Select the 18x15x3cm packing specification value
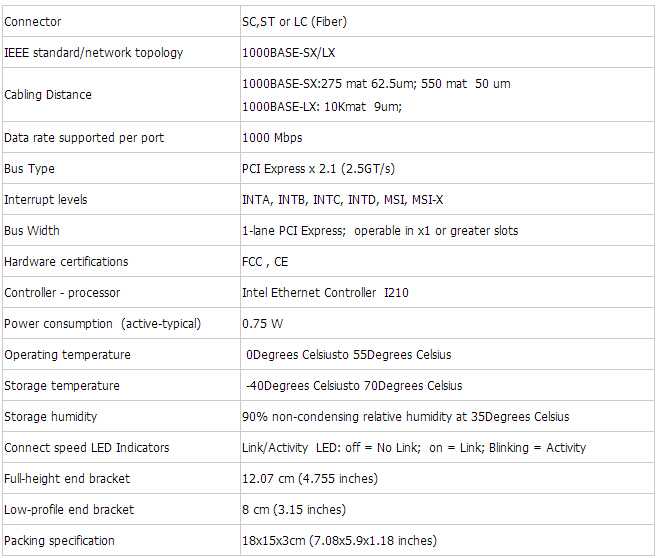This screenshot has width=659, height=558. pyautogui.click(x=339, y=540)
